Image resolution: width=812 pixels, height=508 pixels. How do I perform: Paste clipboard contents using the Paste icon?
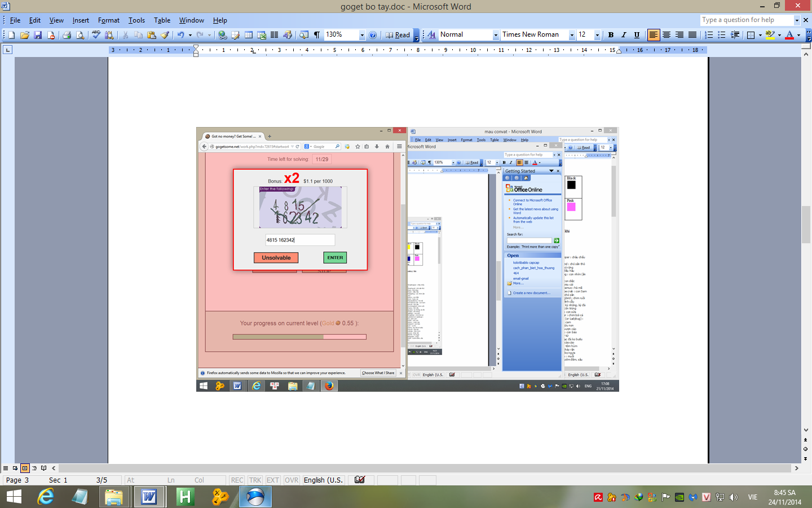(x=151, y=35)
